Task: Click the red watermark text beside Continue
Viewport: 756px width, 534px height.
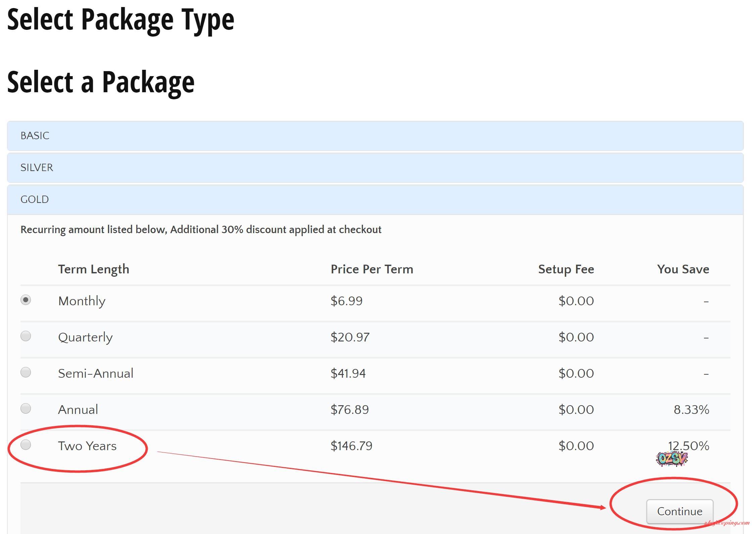Action: [727, 523]
